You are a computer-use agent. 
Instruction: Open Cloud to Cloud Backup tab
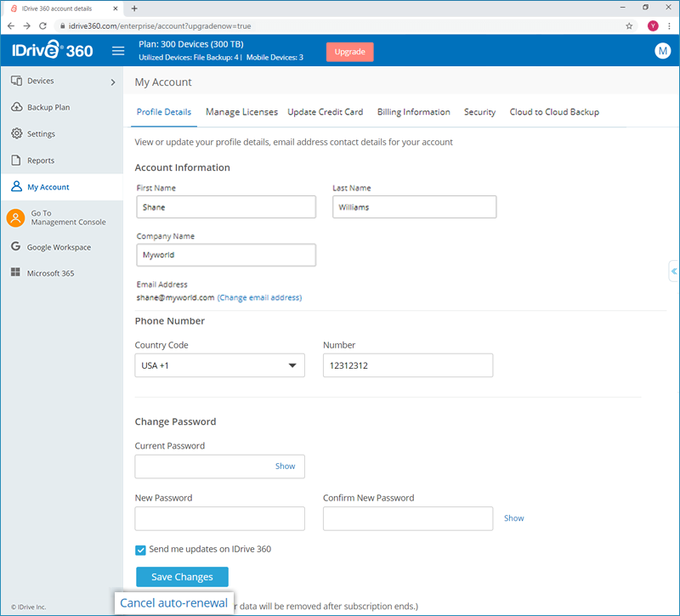click(554, 112)
